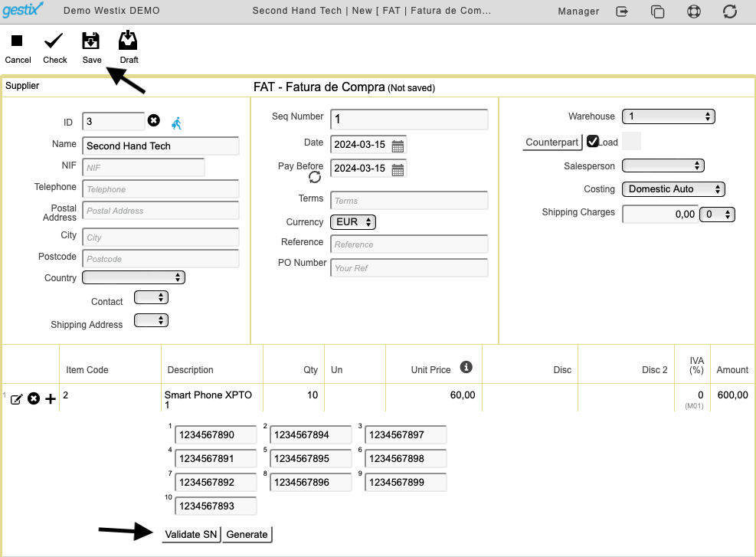756x557 pixels.
Task: Click Manager user label
Action: pos(578,11)
